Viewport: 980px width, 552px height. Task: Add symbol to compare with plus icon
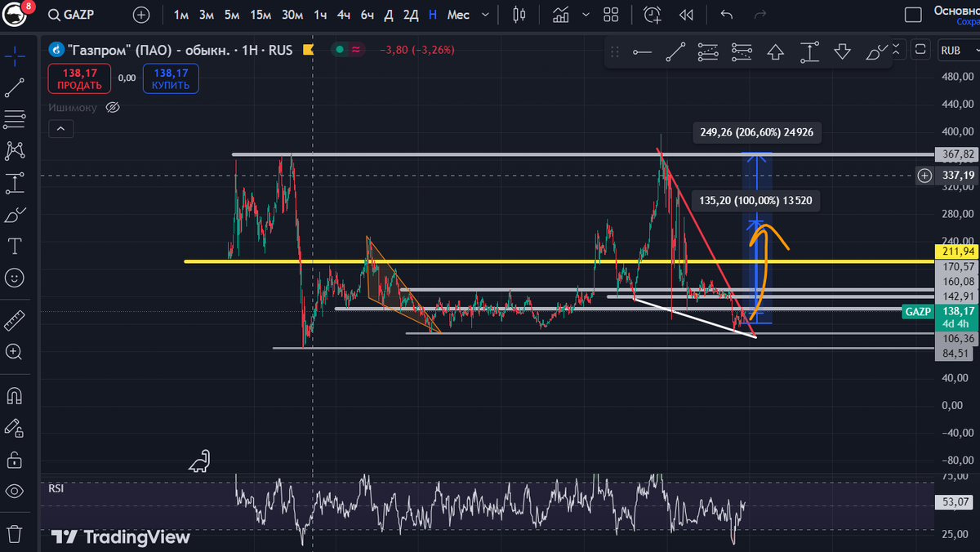click(141, 15)
